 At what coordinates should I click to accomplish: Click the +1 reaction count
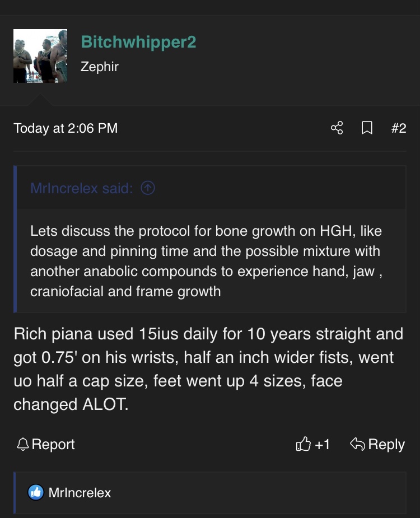pyautogui.click(x=322, y=445)
